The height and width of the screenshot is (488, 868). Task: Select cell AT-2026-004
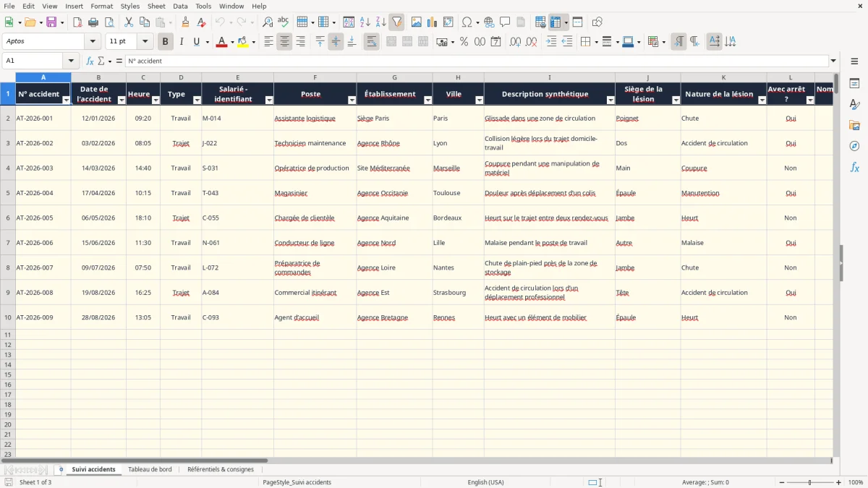(43, 193)
